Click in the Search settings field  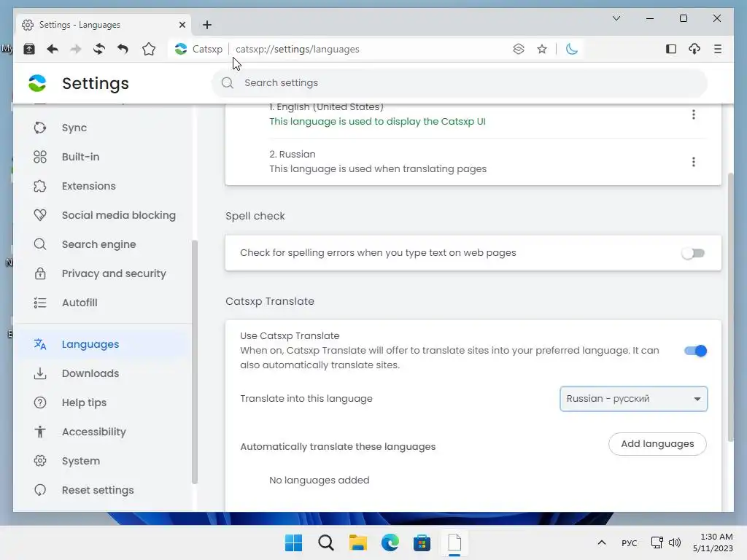[x=460, y=83]
